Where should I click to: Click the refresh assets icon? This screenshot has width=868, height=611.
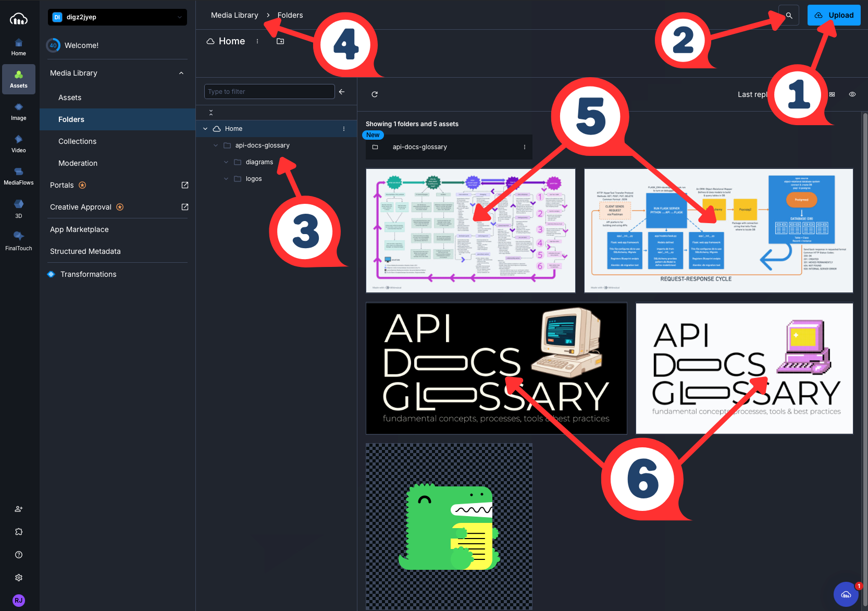375,94
